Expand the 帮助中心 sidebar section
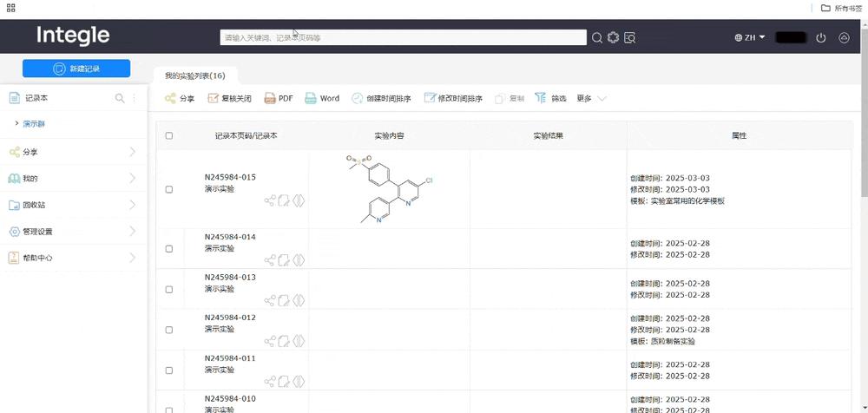Image resolution: width=868 pixels, height=413 pixels. pyautogui.click(x=132, y=258)
